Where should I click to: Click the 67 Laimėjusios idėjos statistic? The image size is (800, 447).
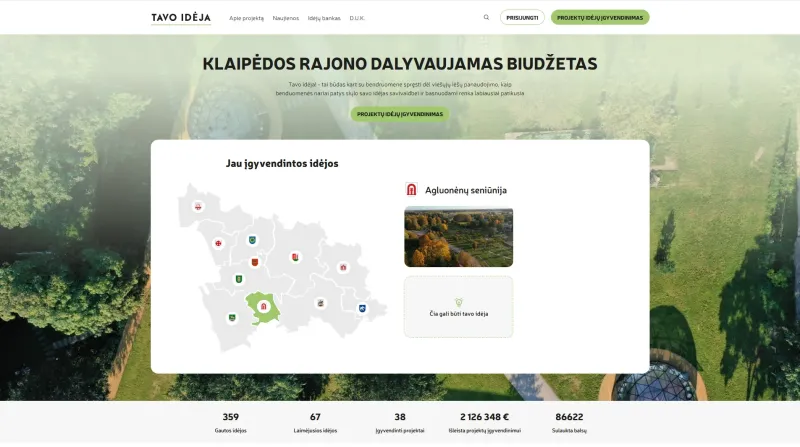click(315, 423)
